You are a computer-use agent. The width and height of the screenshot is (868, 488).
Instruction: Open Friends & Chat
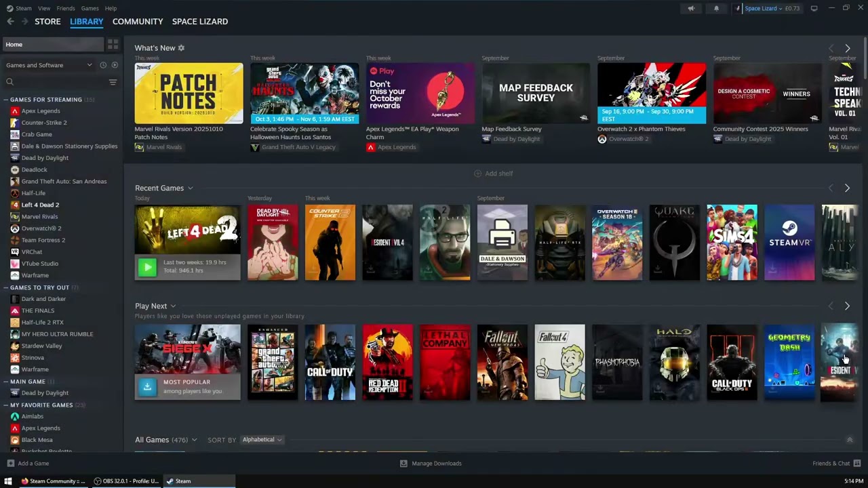[836, 464]
